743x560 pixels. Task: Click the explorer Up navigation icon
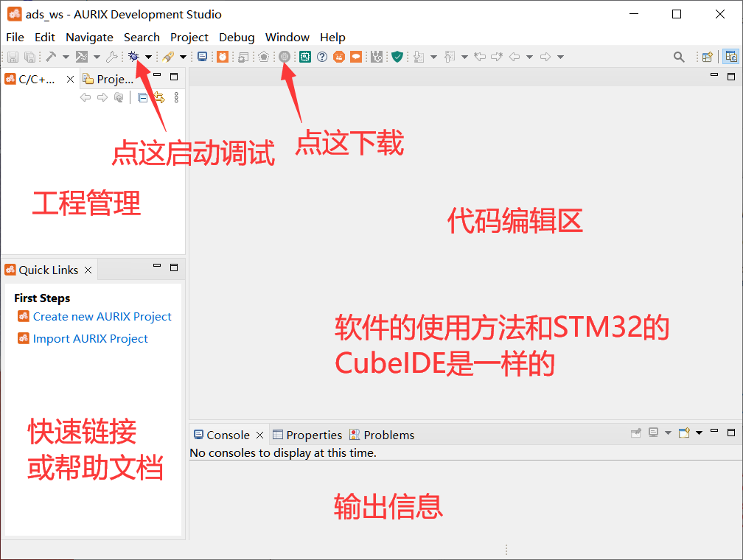tap(119, 97)
